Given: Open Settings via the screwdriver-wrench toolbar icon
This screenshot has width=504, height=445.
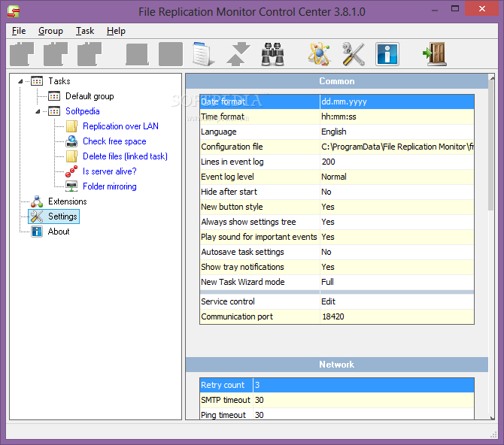Looking at the screenshot, I should pos(354,54).
